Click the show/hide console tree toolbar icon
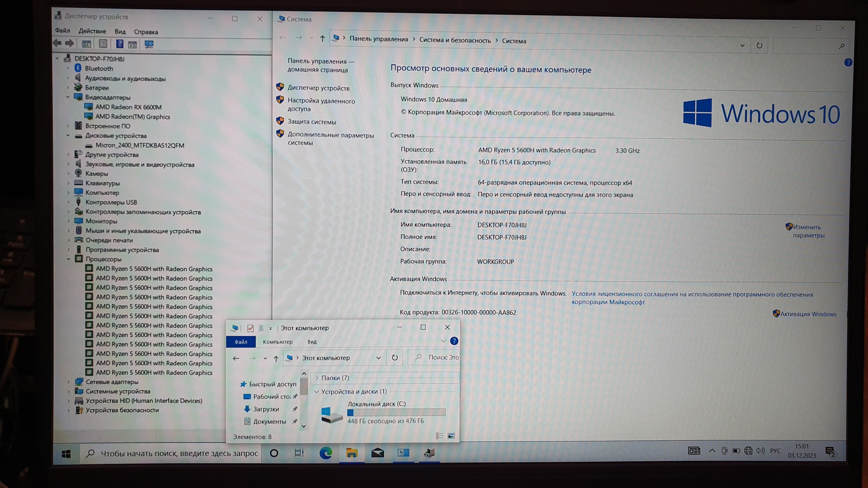Image resolution: width=868 pixels, height=488 pixels. [86, 44]
